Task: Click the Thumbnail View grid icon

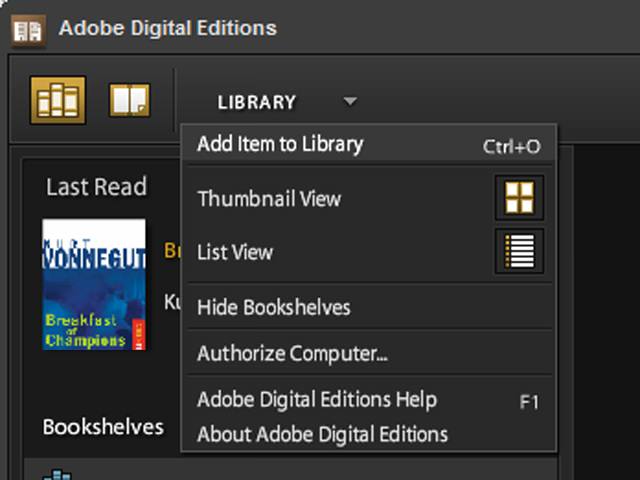Action: pos(519,198)
